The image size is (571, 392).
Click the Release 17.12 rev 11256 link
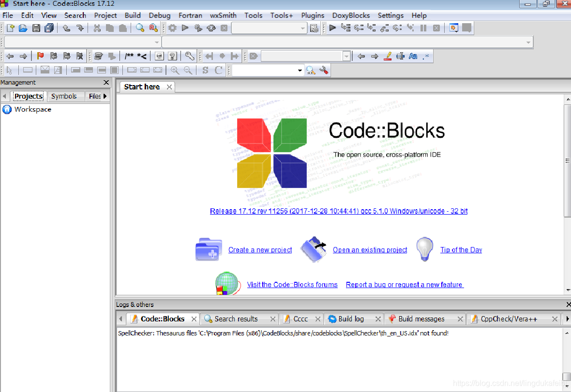pyautogui.click(x=339, y=211)
